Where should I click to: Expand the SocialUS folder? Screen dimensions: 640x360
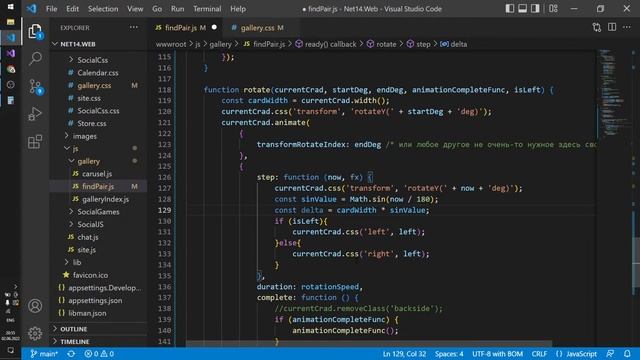click(x=90, y=224)
